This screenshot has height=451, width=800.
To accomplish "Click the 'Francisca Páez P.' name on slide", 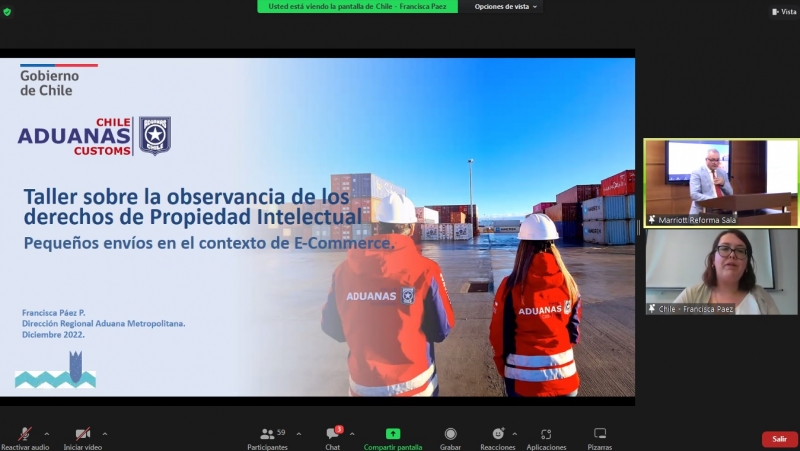I will tap(54, 312).
